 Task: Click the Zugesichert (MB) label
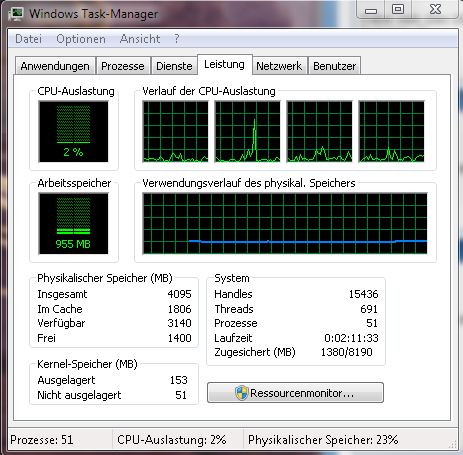255,352
